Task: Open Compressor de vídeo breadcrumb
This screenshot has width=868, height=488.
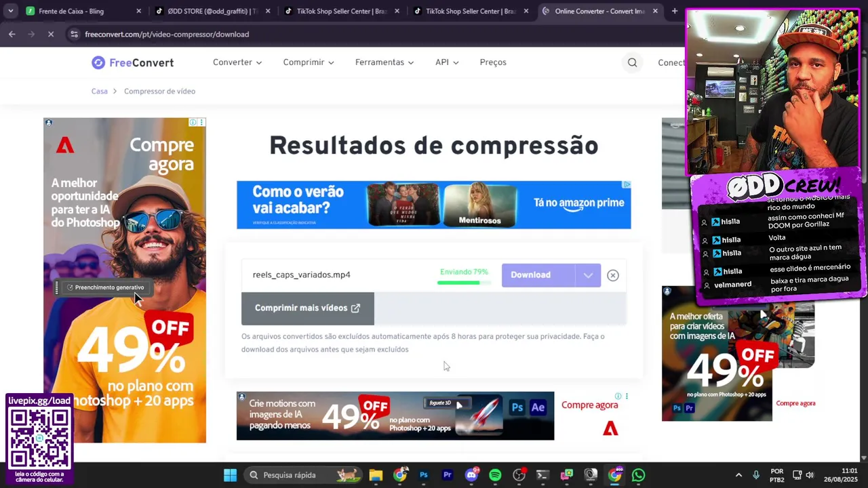Action: (x=159, y=91)
